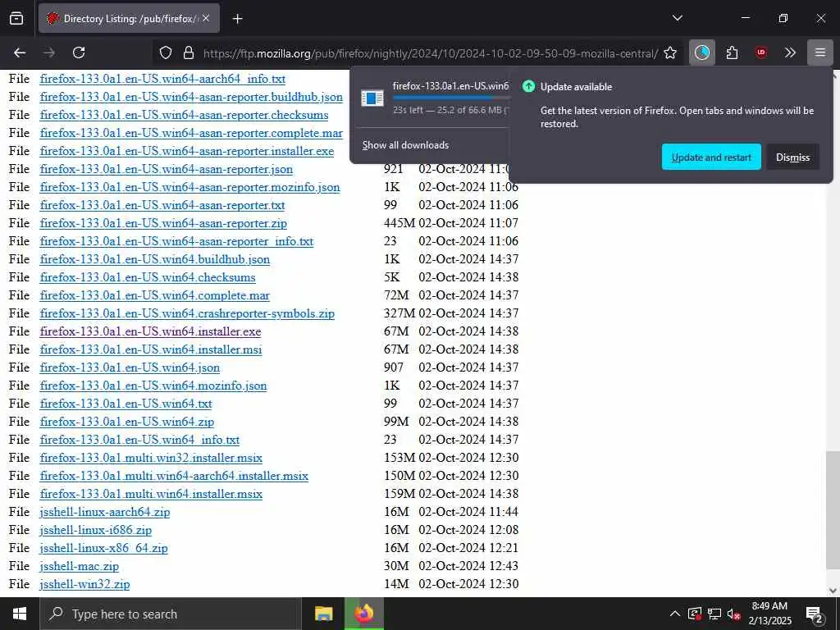Click the padlock site info icon
The image size is (840, 630).
coord(188,52)
